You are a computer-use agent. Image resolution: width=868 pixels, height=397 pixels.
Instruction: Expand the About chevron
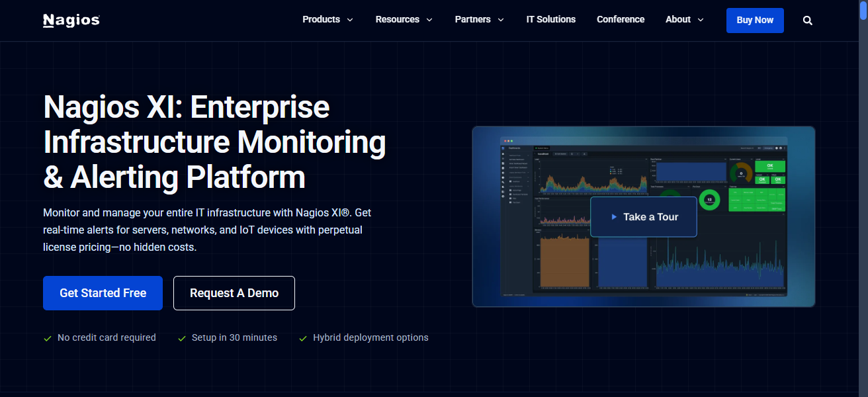point(701,20)
